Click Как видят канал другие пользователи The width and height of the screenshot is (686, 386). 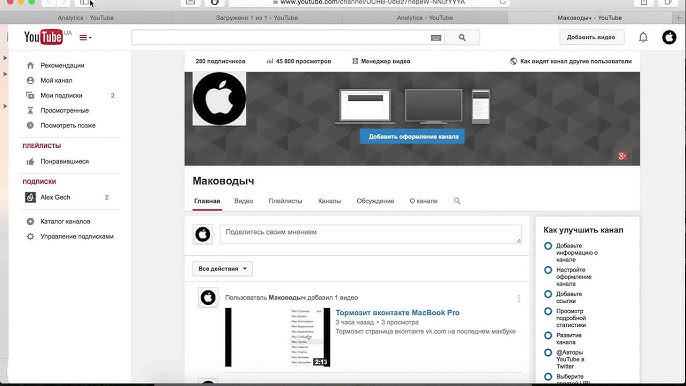[x=576, y=61]
